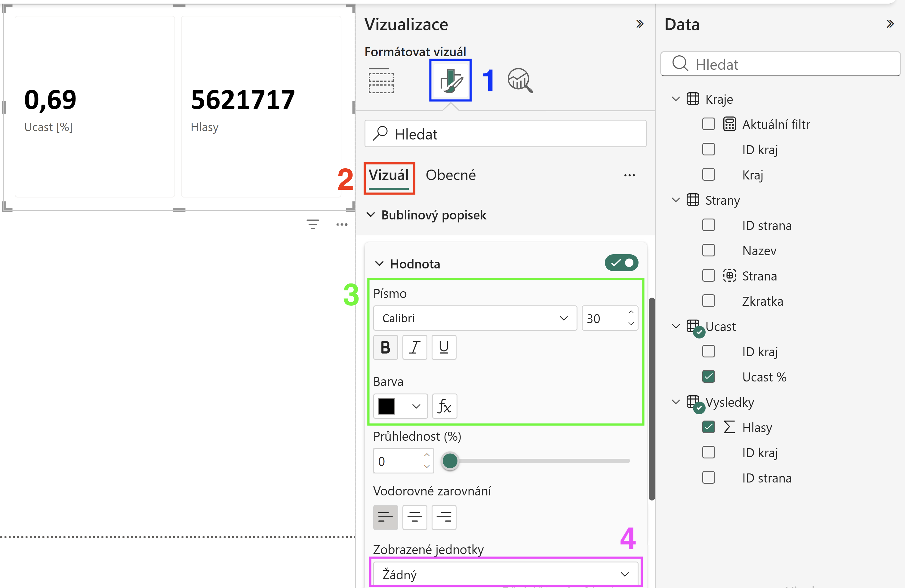Click the Aktuální filtr measure calculator icon
This screenshot has height=588, width=905.
(x=729, y=124)
